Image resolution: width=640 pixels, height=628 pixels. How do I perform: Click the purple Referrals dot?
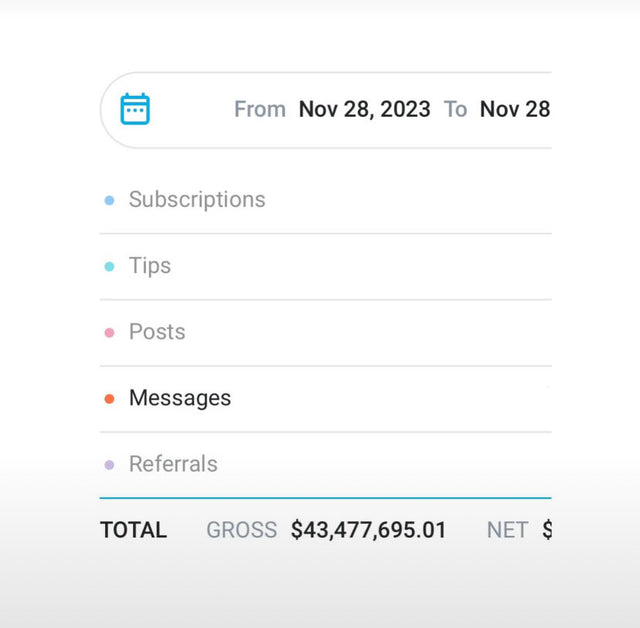(109, 465)
